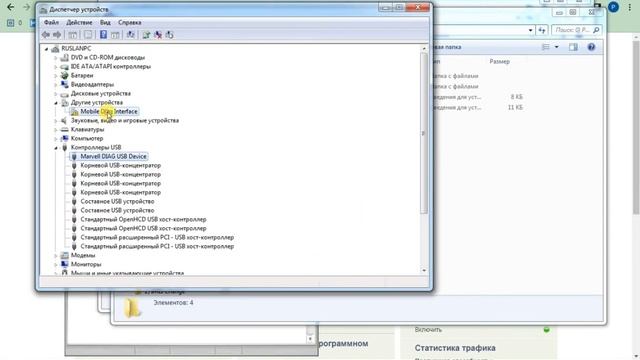Click the Модемы category icon
Image resolution: width=640 pixels, height=360 pixels.
tap(64, 255)
